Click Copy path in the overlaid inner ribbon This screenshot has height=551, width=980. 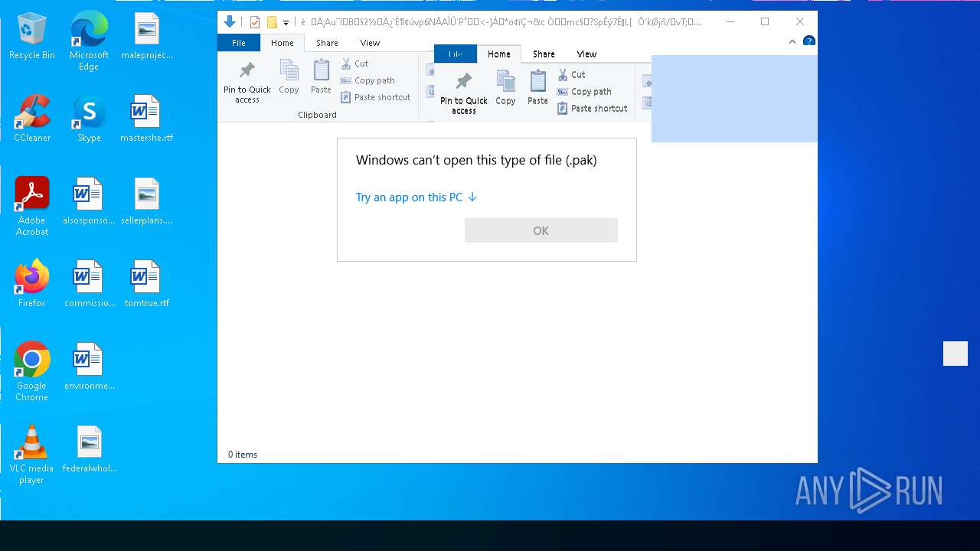coord(585,91)
